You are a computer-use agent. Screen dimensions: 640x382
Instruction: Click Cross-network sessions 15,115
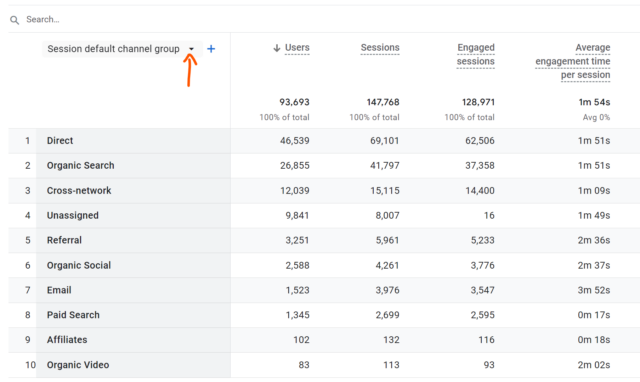[x=385, y=191]
